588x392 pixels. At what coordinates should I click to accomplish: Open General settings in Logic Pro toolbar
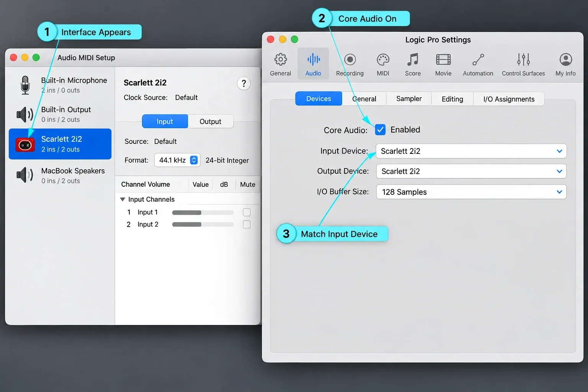tap(281, 64)
